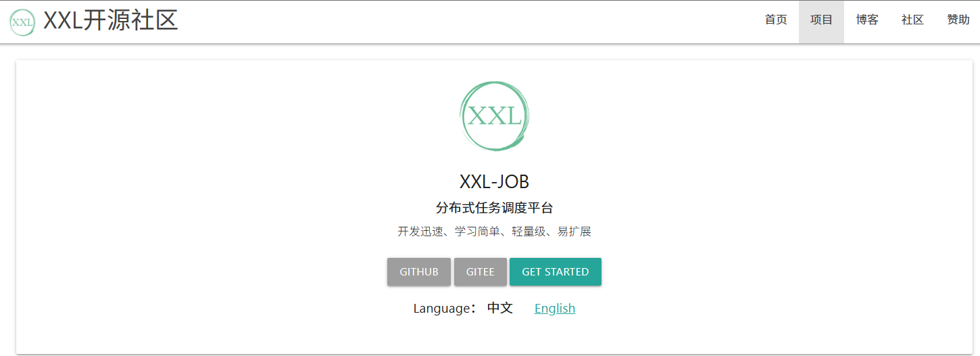Click the GITEE button
The image size is (980, 356).
(x=481, y=271)
